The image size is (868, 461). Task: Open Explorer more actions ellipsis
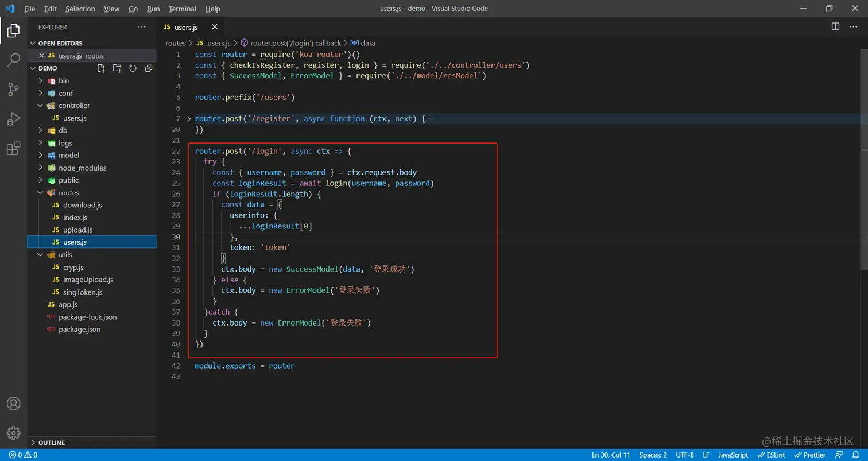142,27
